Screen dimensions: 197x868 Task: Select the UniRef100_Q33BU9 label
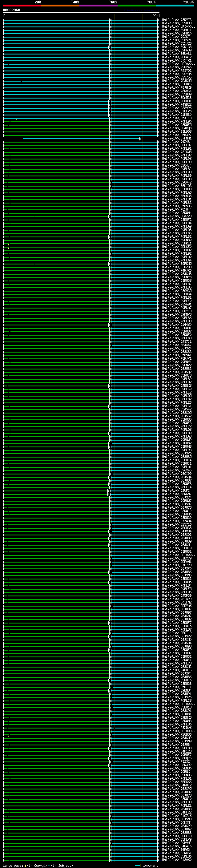[x=176, y=94]
